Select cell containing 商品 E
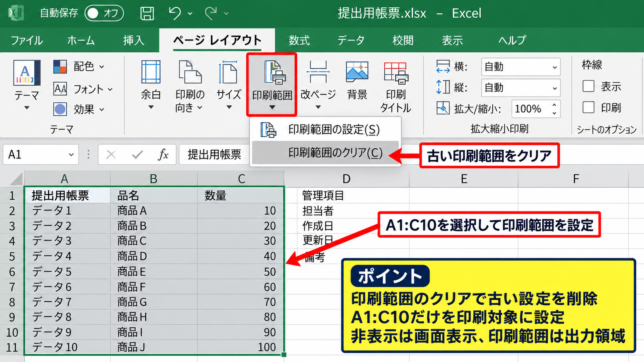Viewport: 644px width, 362px height. click(x=154, y=272)
